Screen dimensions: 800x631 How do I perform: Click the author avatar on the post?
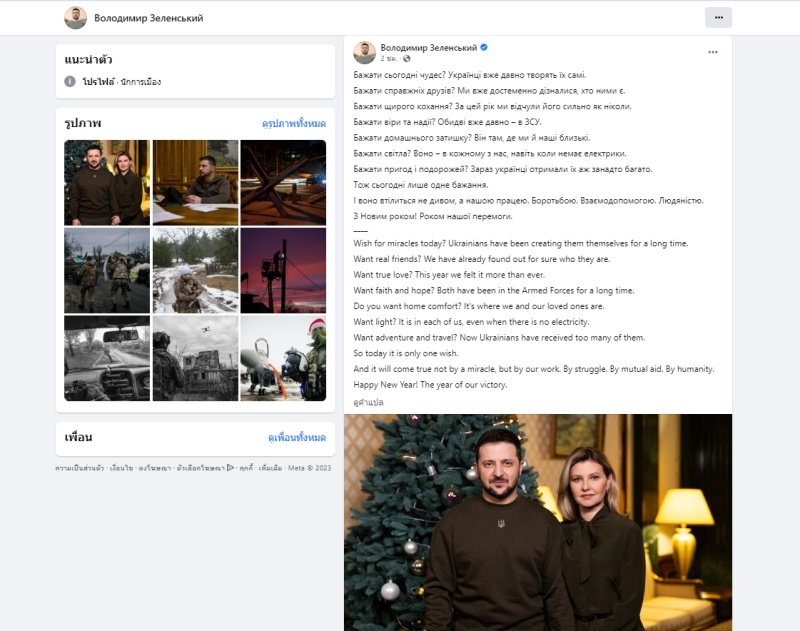click(x=364, y=53)
